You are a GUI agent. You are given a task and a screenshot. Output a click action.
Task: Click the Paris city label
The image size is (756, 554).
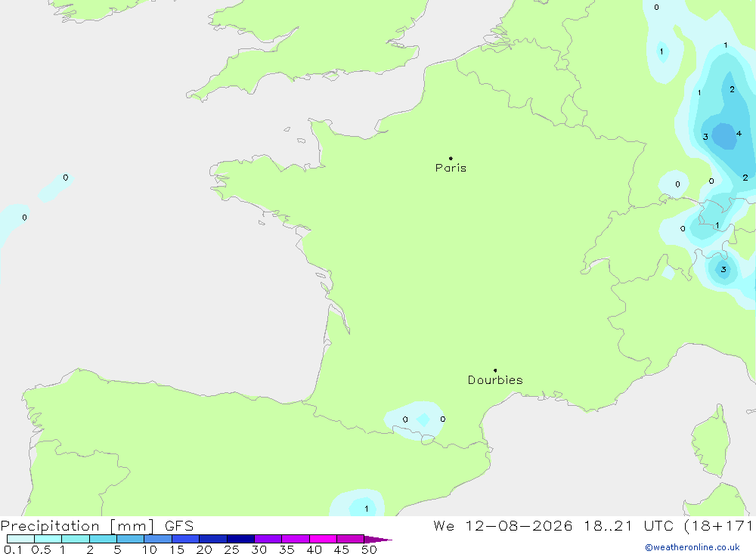coord(451,168)
